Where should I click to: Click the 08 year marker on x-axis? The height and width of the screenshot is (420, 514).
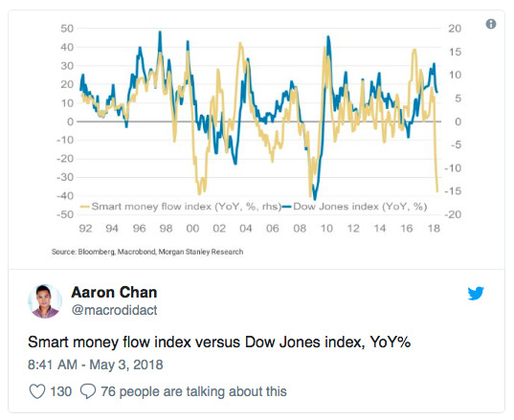pyautogui.click(x=300, y=229)
